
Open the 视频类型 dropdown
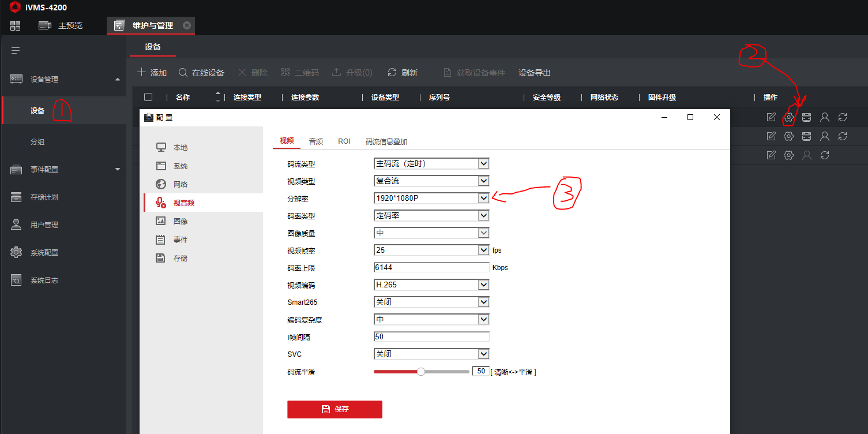(431, 181)
